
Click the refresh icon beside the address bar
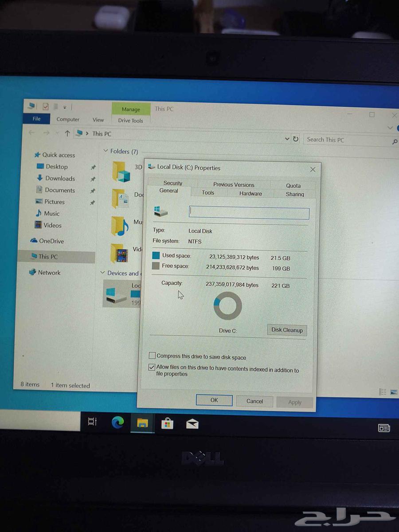[x=296, y=139]
